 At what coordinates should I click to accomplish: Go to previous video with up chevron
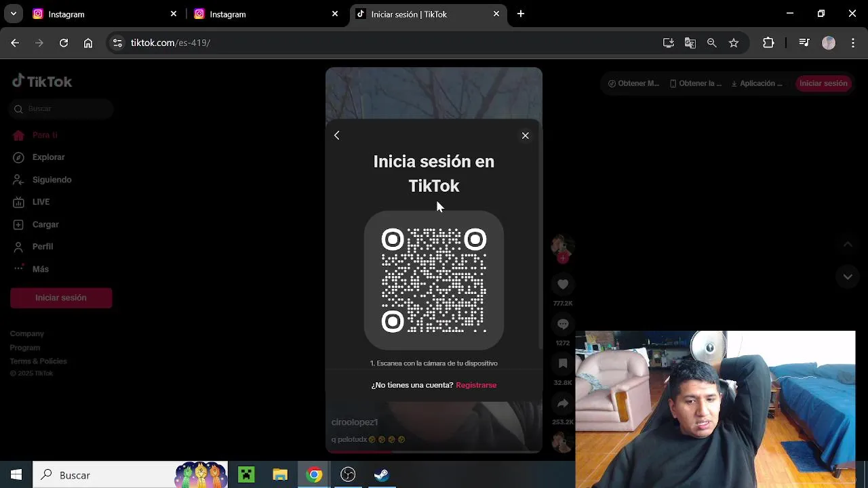848,244
